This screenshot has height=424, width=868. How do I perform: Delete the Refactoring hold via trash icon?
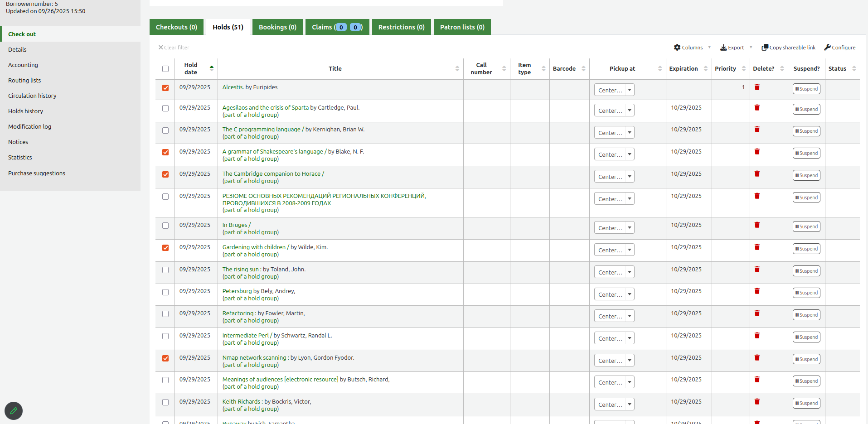757,313
